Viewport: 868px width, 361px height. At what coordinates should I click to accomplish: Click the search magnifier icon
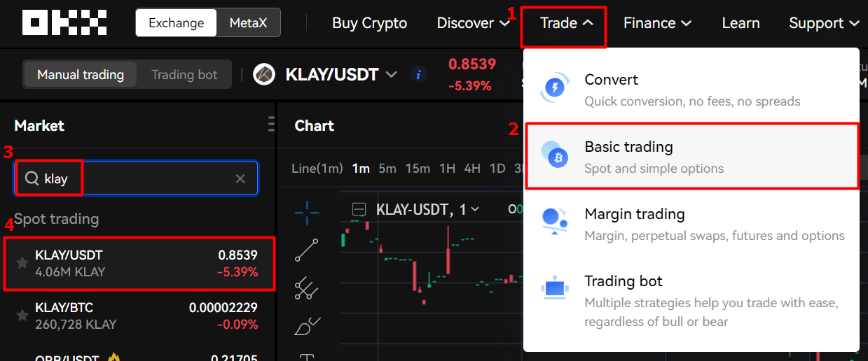tap(32, 178)
